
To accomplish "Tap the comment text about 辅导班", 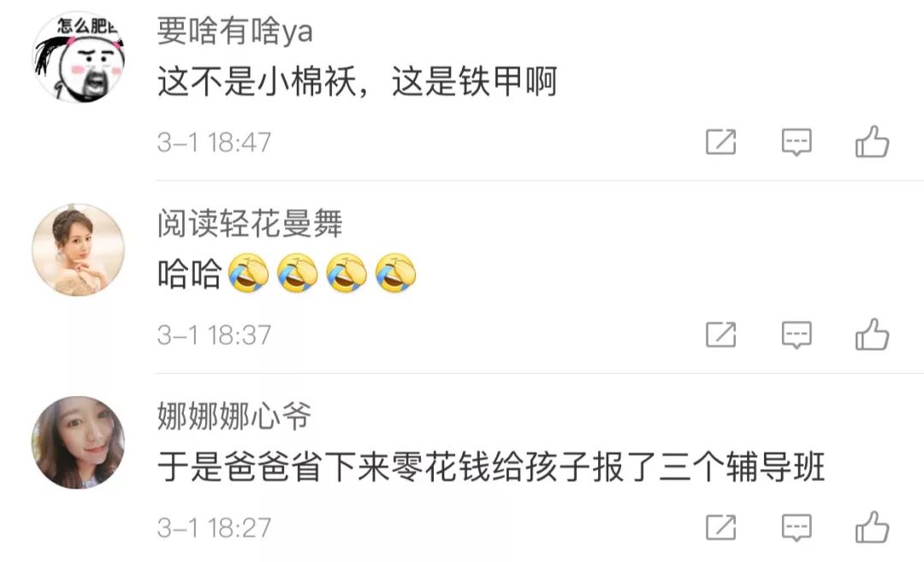I will tap(491, 467).
